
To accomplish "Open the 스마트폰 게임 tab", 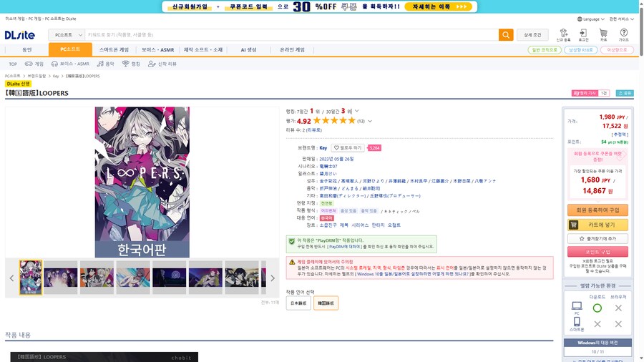I will 114,49.
